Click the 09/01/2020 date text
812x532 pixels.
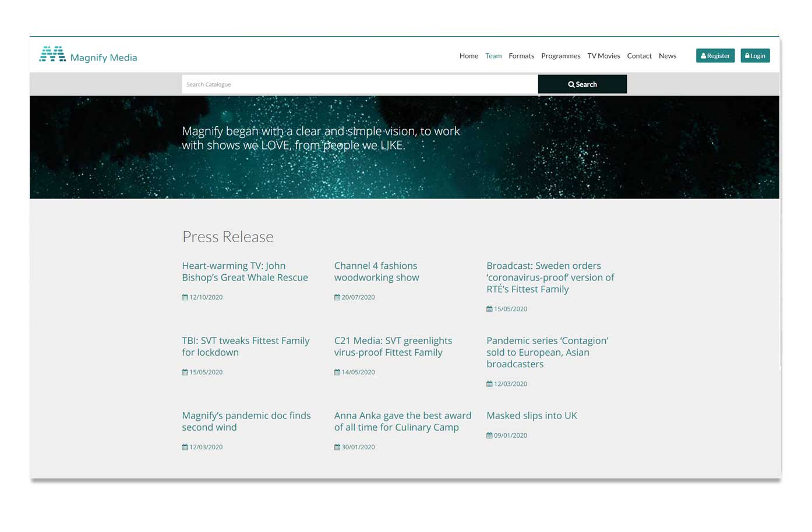pos(510,435)
